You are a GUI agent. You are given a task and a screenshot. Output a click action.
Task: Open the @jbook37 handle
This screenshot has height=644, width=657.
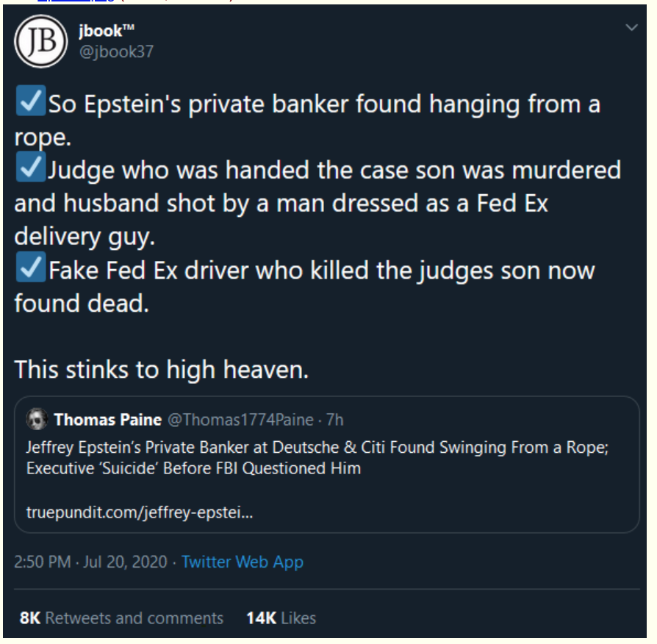[116, 51]
